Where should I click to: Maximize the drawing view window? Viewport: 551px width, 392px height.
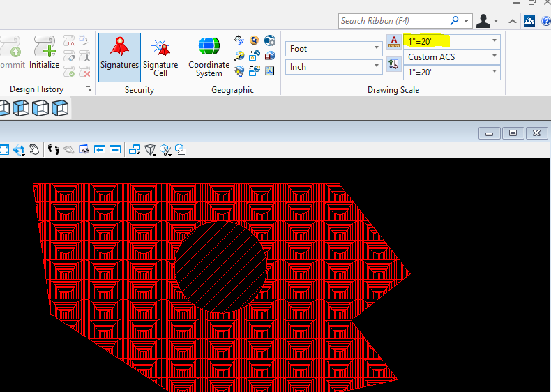coord(513,133)
